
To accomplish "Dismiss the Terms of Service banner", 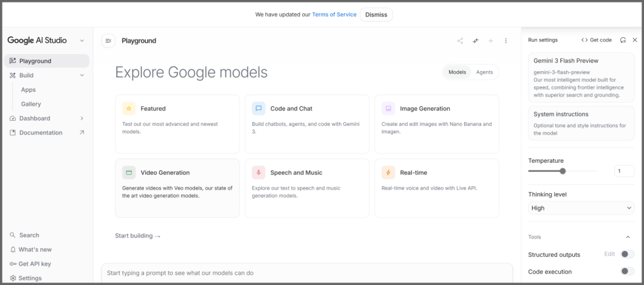I will pos(376,14).
